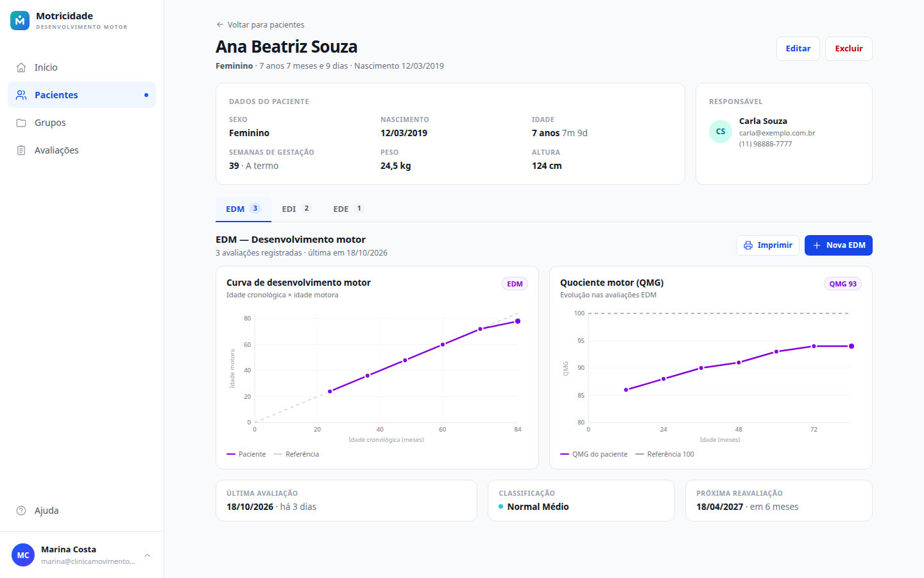This screenshot has width=924, height=578.
Task: Click the last point on the QMG chart
Action: pos(851,346)
